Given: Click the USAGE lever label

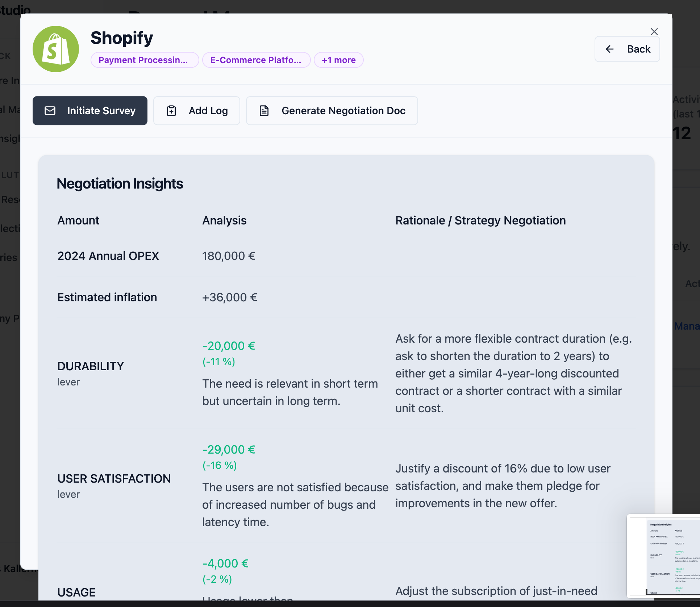Looking at the screenshot, I should (76, 592).
